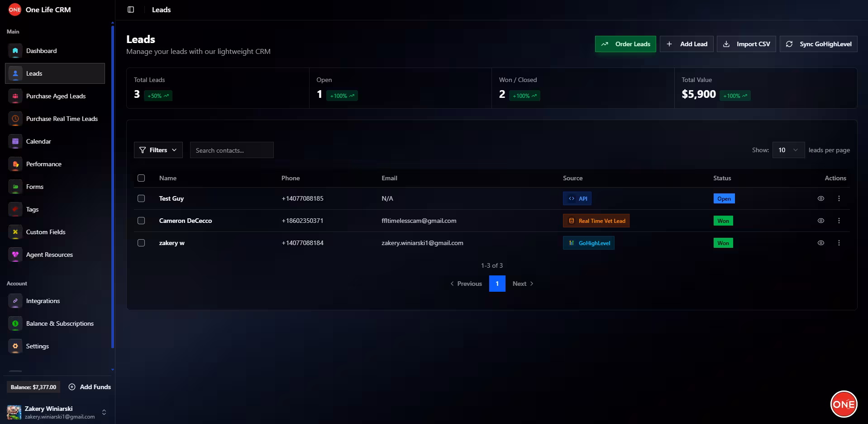Open three-dot actions menu for Test Guy

click(839, 198)
